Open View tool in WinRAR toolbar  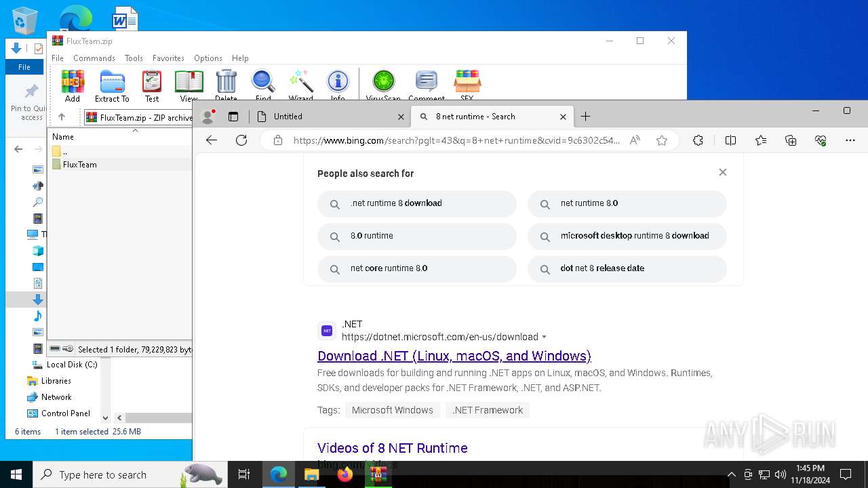[x=189, y=86]
